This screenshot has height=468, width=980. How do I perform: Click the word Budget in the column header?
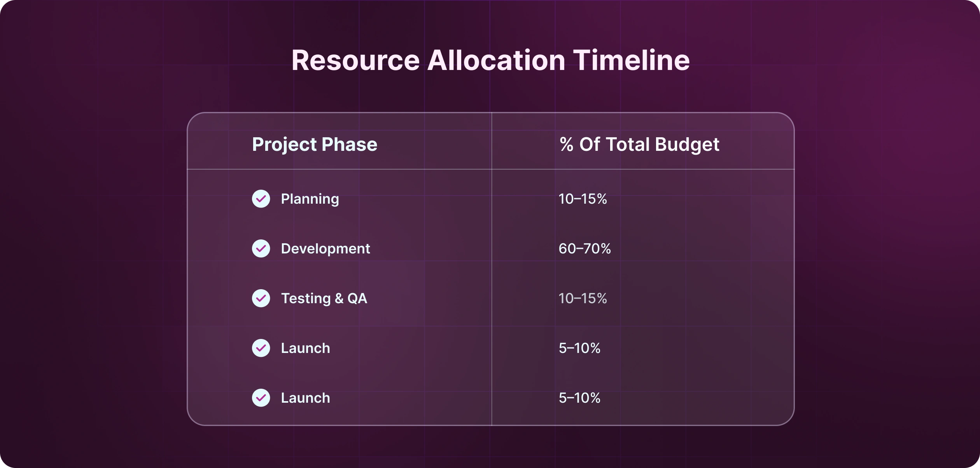pos(687,145)
